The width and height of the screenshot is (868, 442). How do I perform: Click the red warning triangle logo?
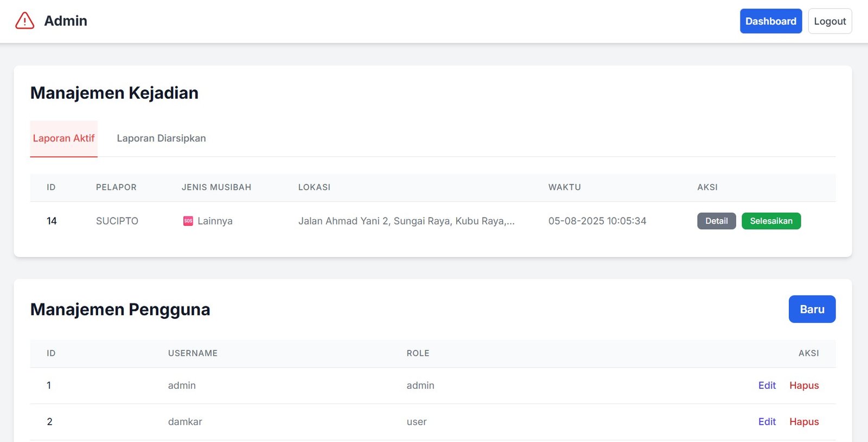tap(24, 21)
